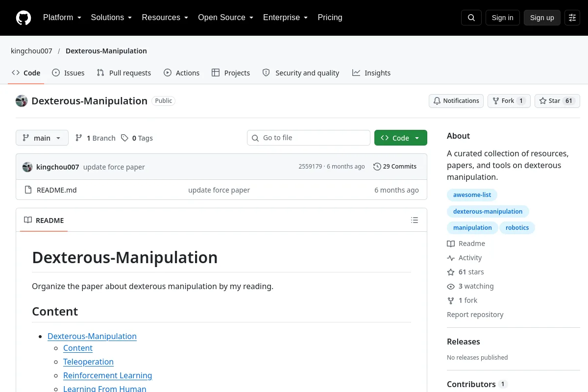Open the appearance settings icon button

click(572, 18)
